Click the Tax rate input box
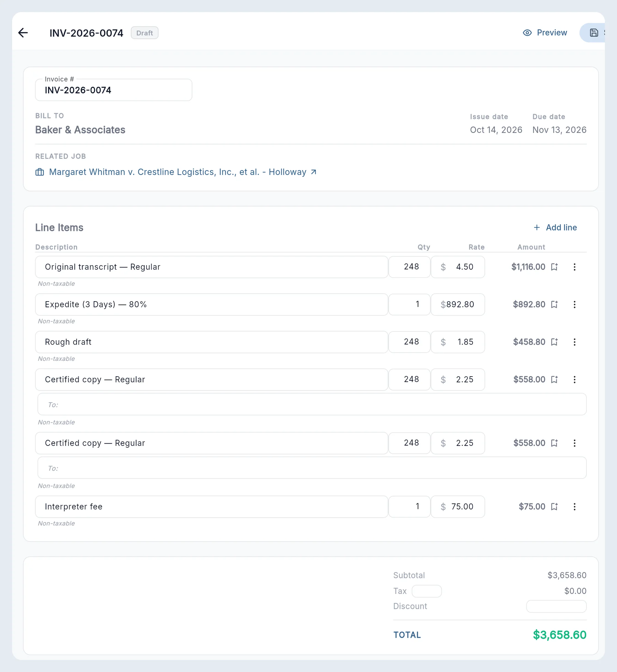 pos(426,591)
